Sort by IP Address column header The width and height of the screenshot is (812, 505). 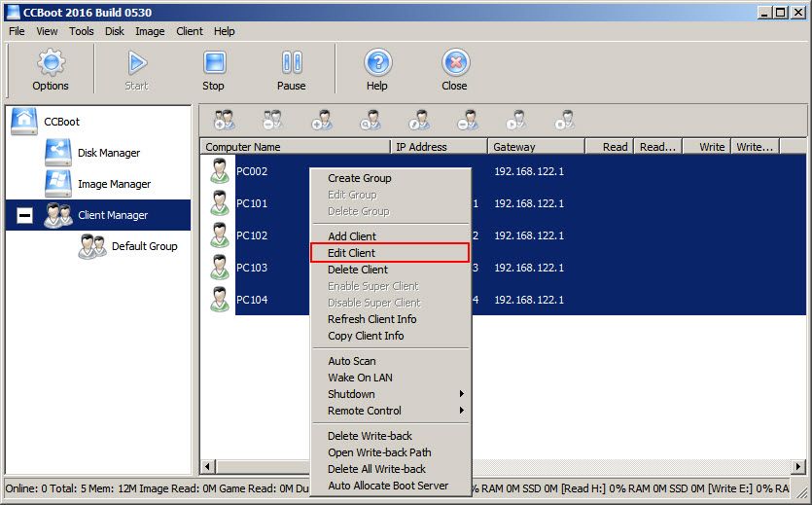click(x=440, y=147)
